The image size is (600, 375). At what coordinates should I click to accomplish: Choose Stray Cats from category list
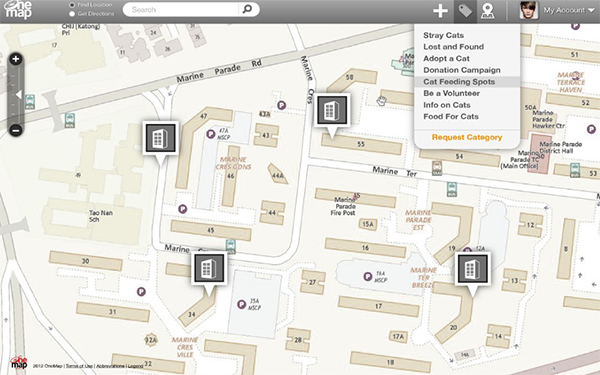point(443,35)
